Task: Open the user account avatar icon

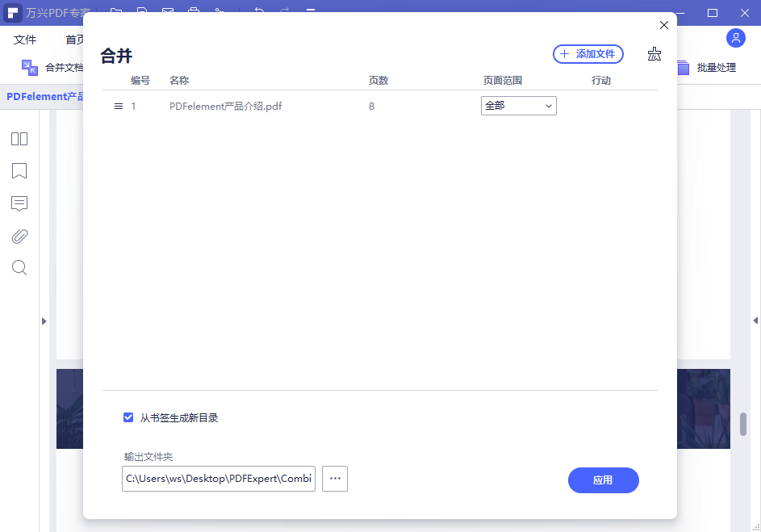Action: (x=735, y=38)
